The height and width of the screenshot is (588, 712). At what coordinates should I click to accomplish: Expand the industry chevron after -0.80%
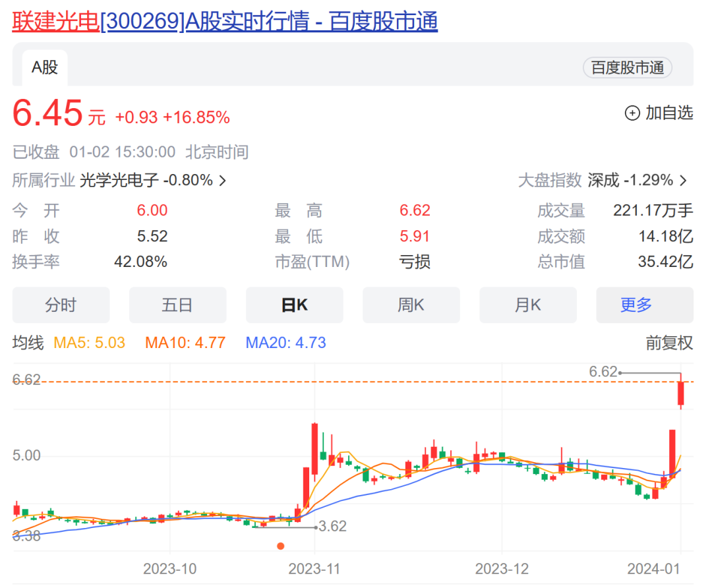click(223, 181)
